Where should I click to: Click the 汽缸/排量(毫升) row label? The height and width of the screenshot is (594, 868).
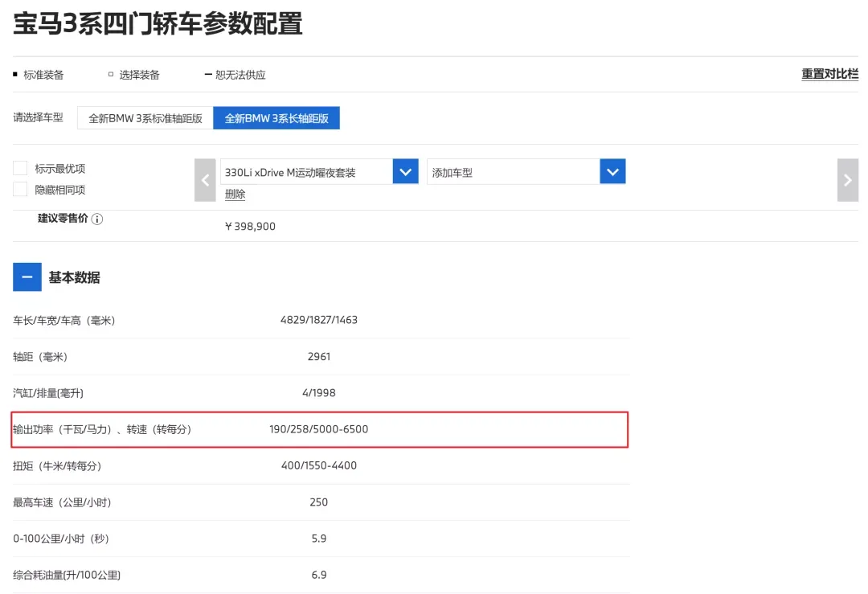[x=48, y=393]
